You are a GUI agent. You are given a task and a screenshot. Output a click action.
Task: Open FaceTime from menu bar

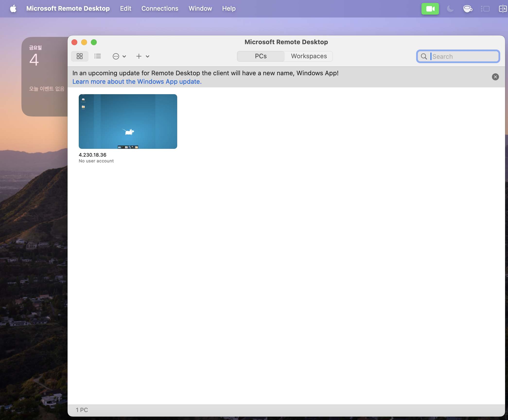pos(429,8)
